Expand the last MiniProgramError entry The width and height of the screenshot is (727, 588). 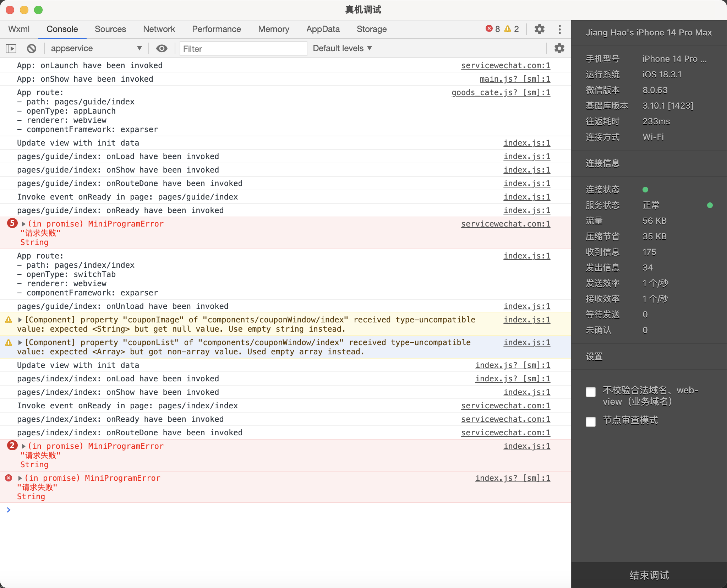20,478
